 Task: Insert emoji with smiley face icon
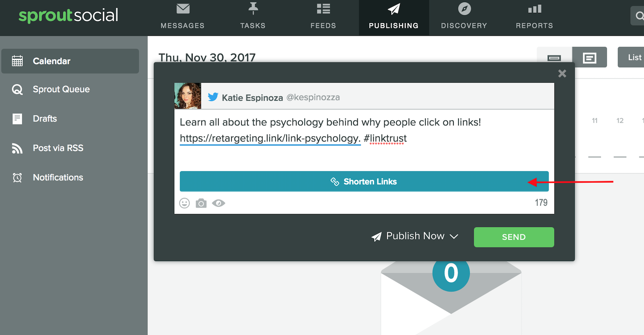point(184,203)
